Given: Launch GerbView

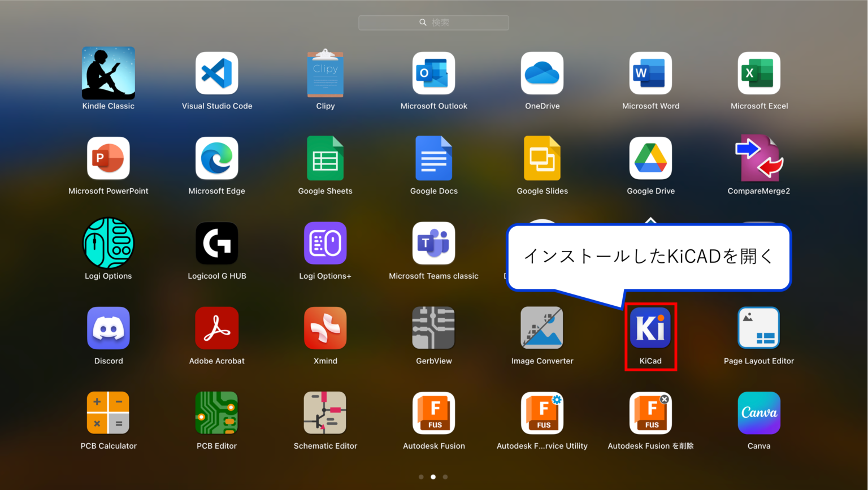Looking at the screenshot, I should click(433, 328).
